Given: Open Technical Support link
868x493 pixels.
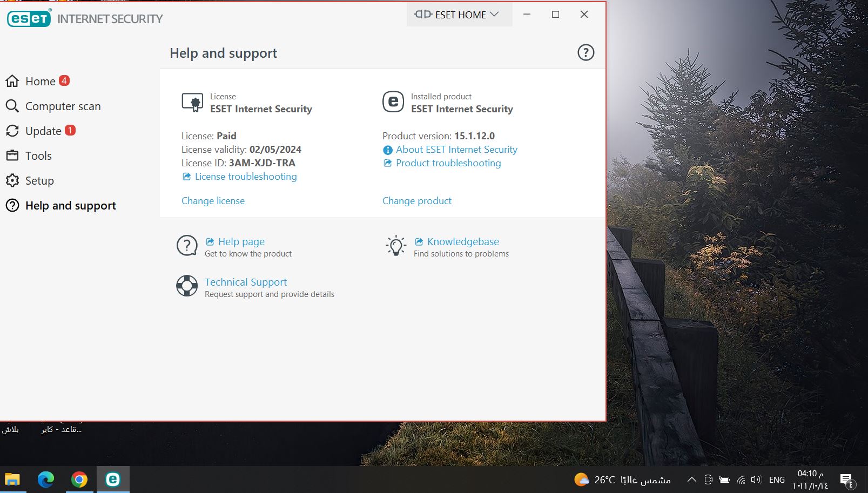Looking at the screenshot, I should (x=246, y=282).
